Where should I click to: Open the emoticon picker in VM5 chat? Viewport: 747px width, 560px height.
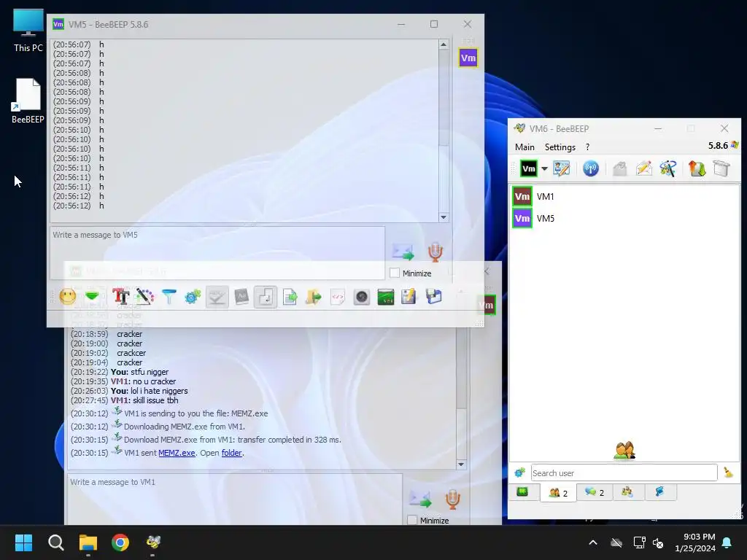click(68, 297)
